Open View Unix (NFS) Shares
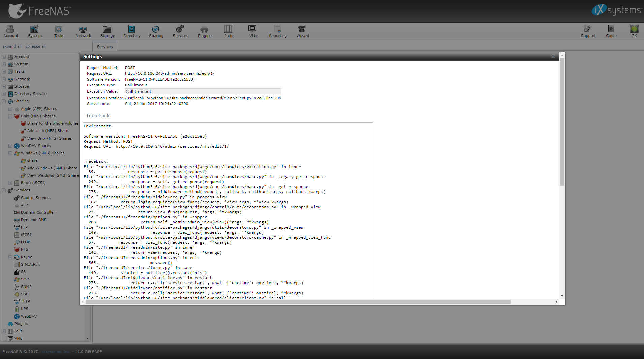 (50, 138)
